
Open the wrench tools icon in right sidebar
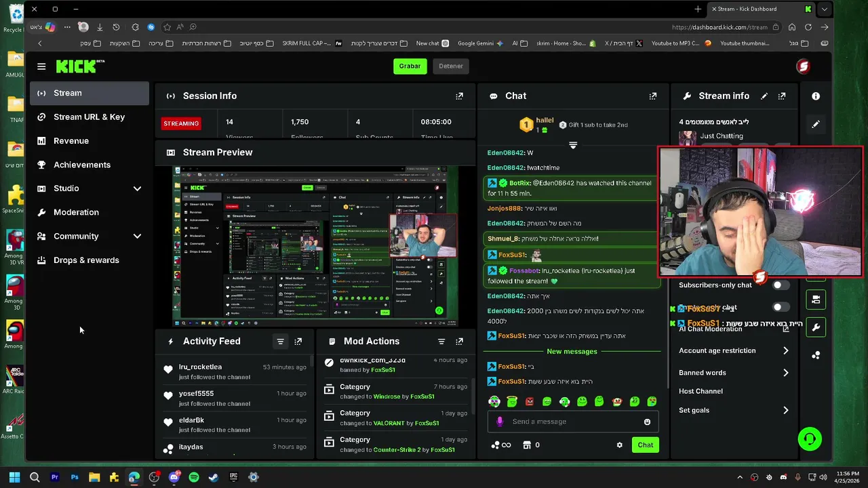(x=816, y=327)
